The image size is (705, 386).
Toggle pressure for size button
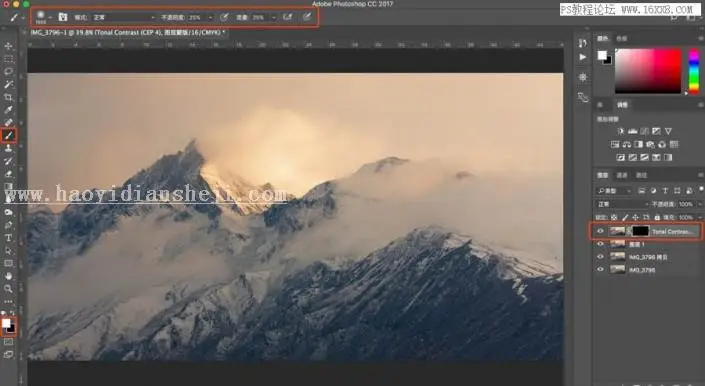click(307, 17)
